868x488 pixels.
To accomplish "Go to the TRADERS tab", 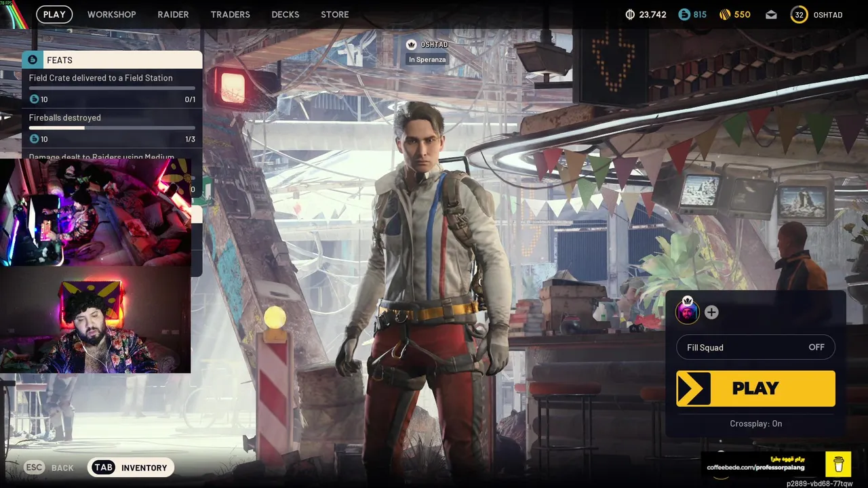I will pyautogui.click(x=230, y=14).
